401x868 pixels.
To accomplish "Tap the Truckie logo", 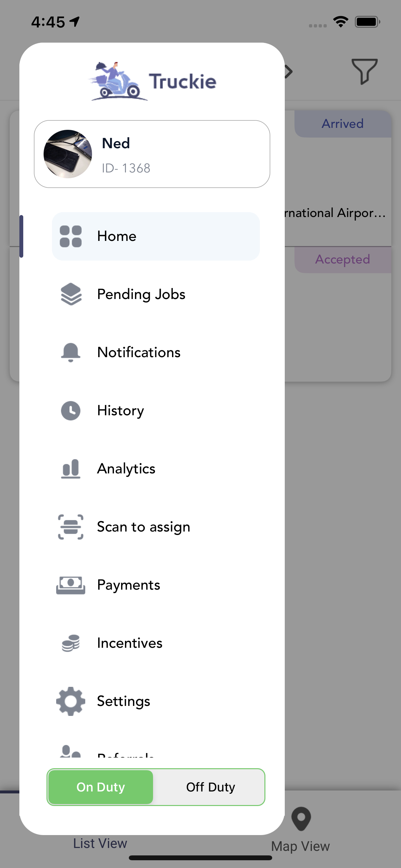I will 152,81.
